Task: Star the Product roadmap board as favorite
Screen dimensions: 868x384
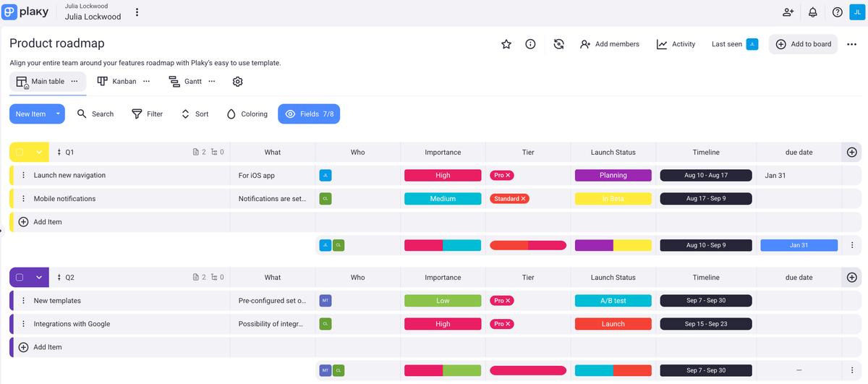Action: pyautogui.click(x=506, y=44)
